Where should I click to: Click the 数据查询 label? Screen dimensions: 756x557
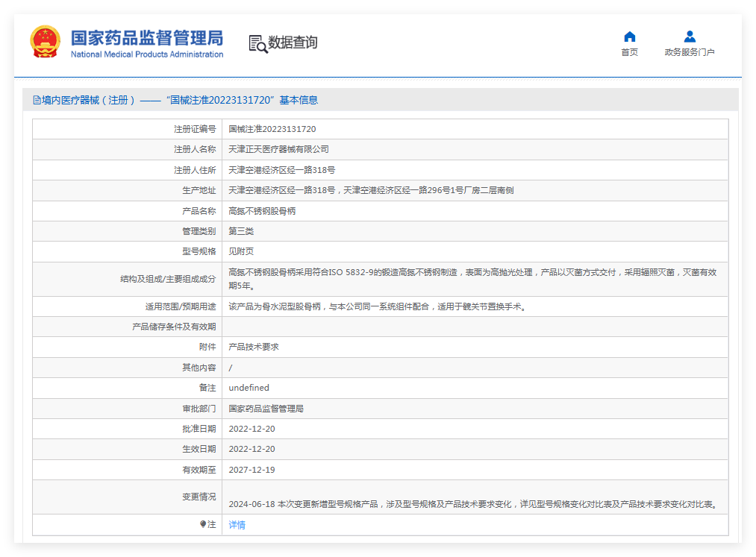pyautogui.click(x=293, y=43)
